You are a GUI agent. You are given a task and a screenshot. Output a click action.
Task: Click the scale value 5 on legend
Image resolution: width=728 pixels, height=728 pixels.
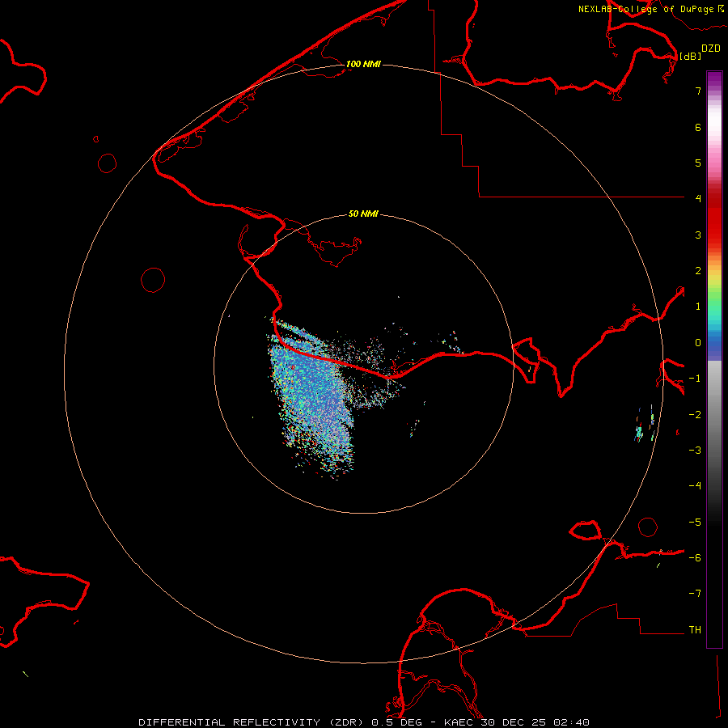click(x=698, y=163)
